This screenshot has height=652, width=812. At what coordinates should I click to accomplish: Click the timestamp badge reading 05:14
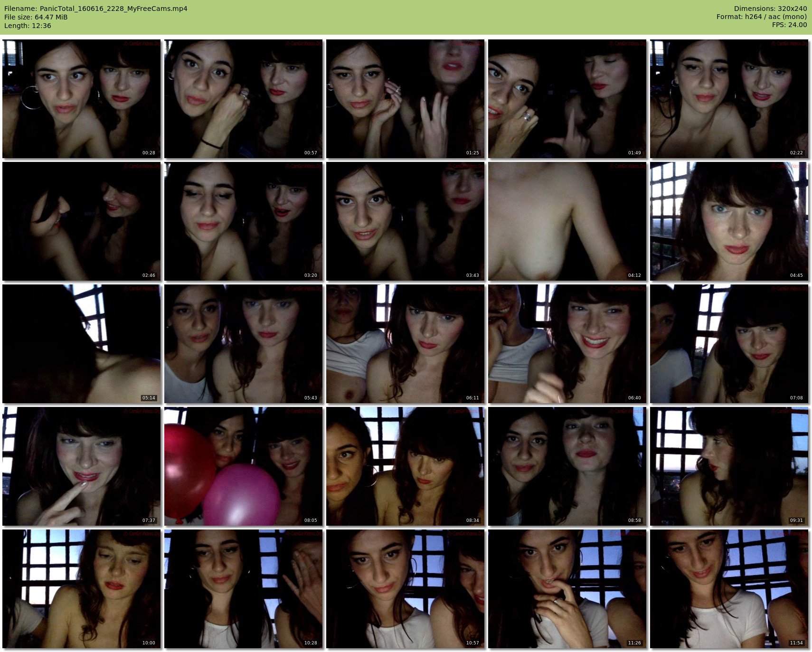tap(149, 398)
